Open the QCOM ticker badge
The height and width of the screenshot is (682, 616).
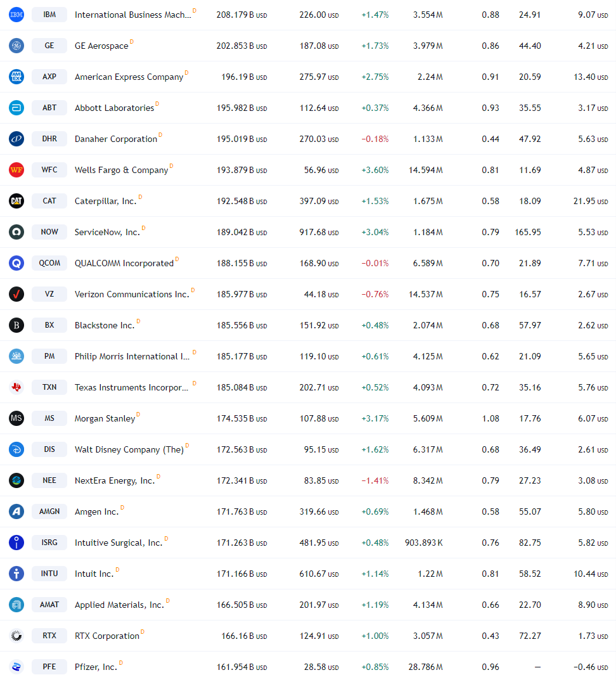49,263
